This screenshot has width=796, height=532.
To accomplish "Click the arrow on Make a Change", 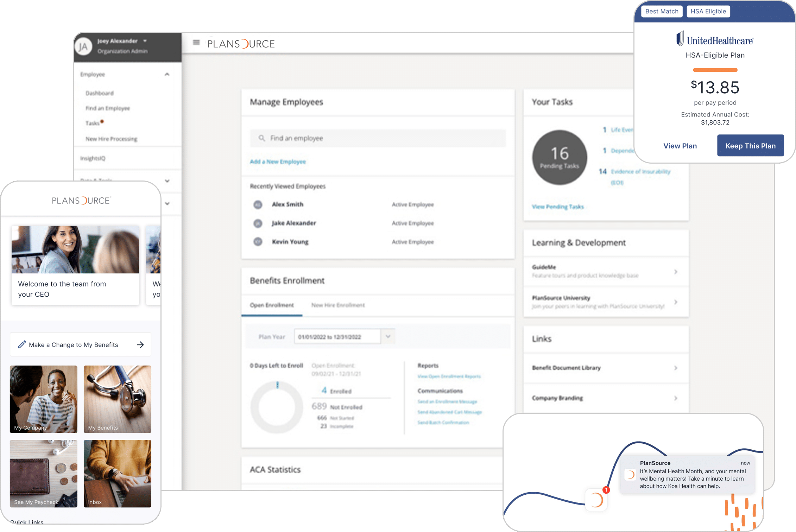I will click(x=140, y=344).
